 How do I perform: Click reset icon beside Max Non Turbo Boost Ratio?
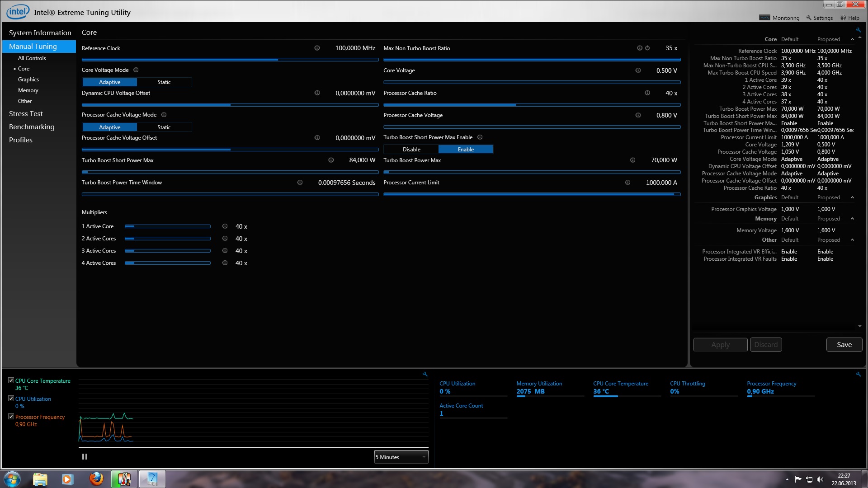click(647, 48)
